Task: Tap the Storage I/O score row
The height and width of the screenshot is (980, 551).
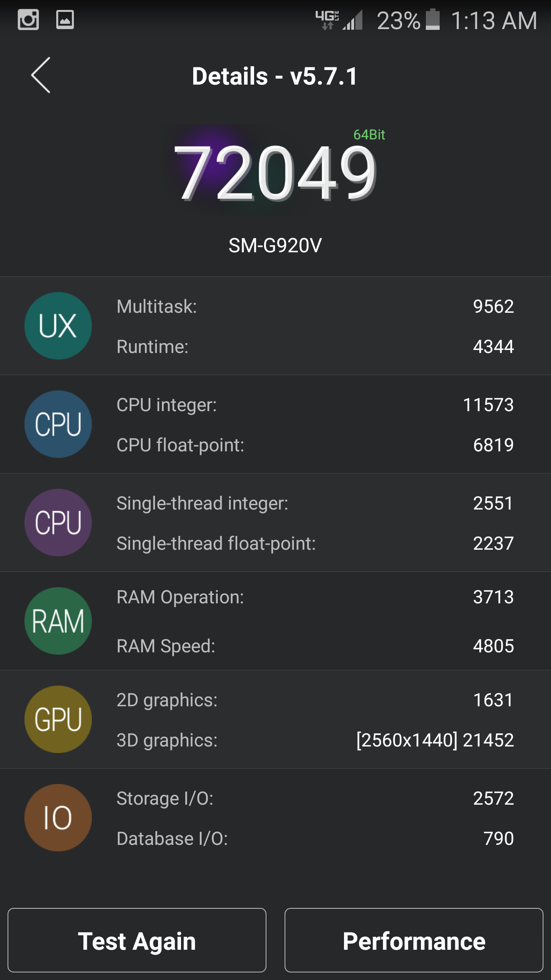Action: (315, 799)
